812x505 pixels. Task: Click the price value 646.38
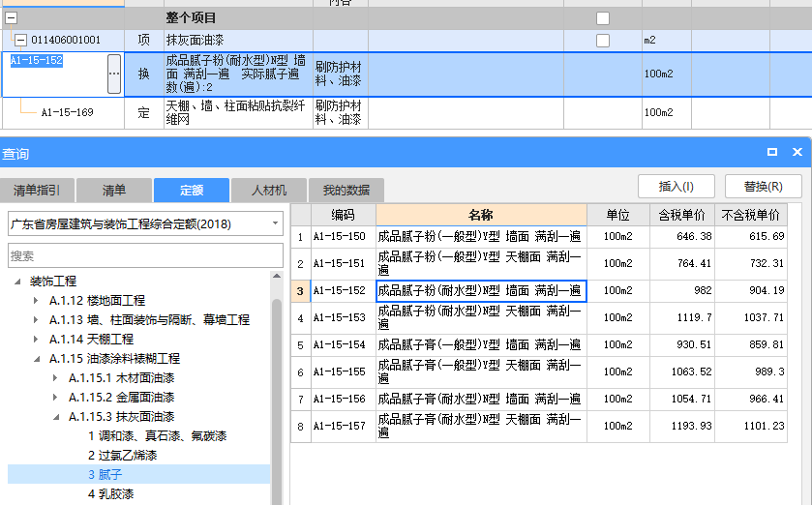[694, 236]
